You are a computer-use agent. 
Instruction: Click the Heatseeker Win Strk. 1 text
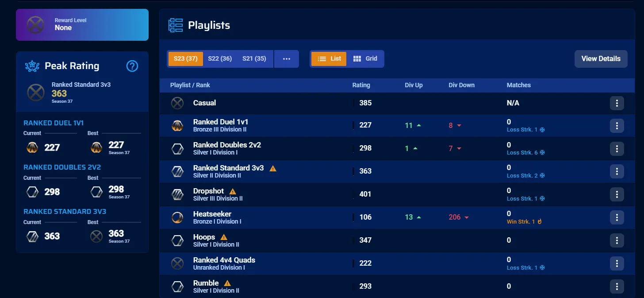point(521,221)
